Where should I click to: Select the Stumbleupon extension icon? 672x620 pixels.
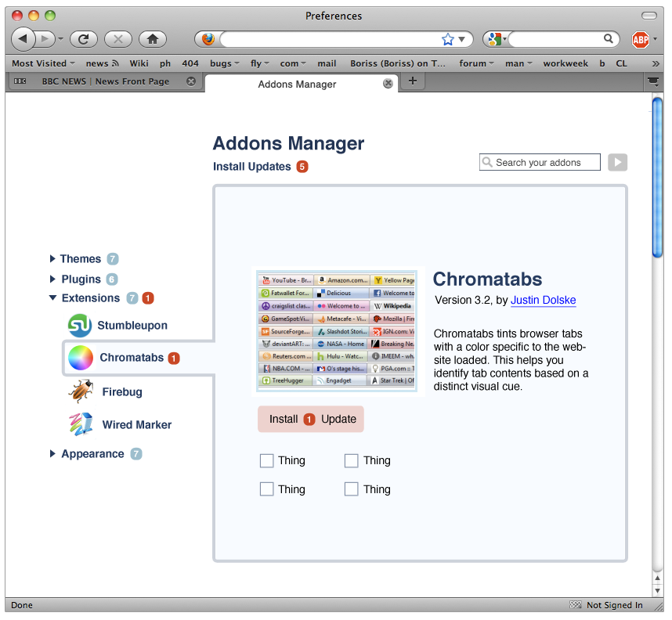click(80, 326)
